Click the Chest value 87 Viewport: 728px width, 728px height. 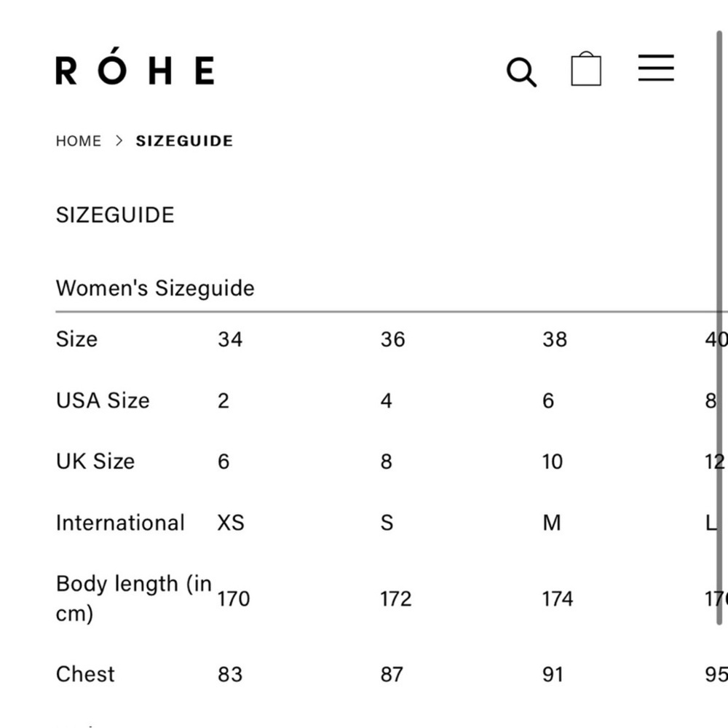pos(392,675)
